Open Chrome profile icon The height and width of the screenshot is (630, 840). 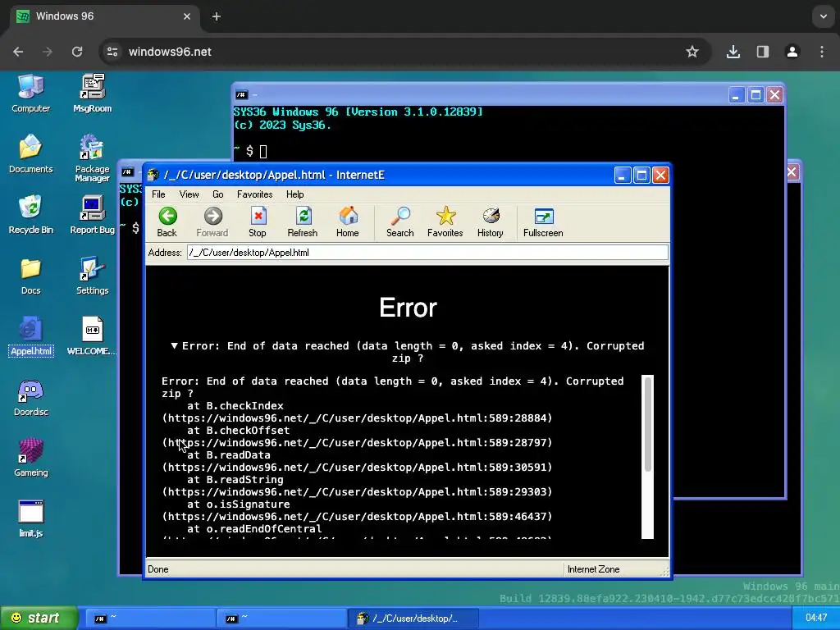click(x=792, y=52)
